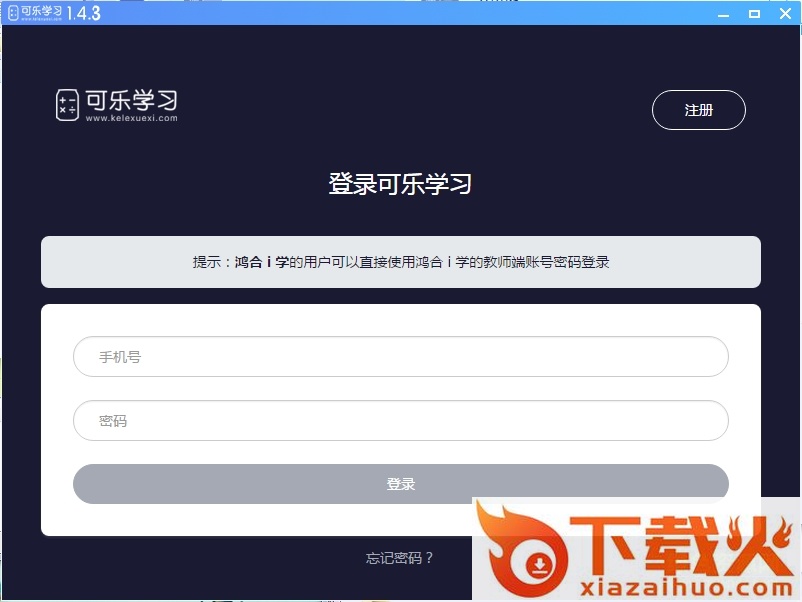Click the 1.4.3 version number in title bar

84,13
